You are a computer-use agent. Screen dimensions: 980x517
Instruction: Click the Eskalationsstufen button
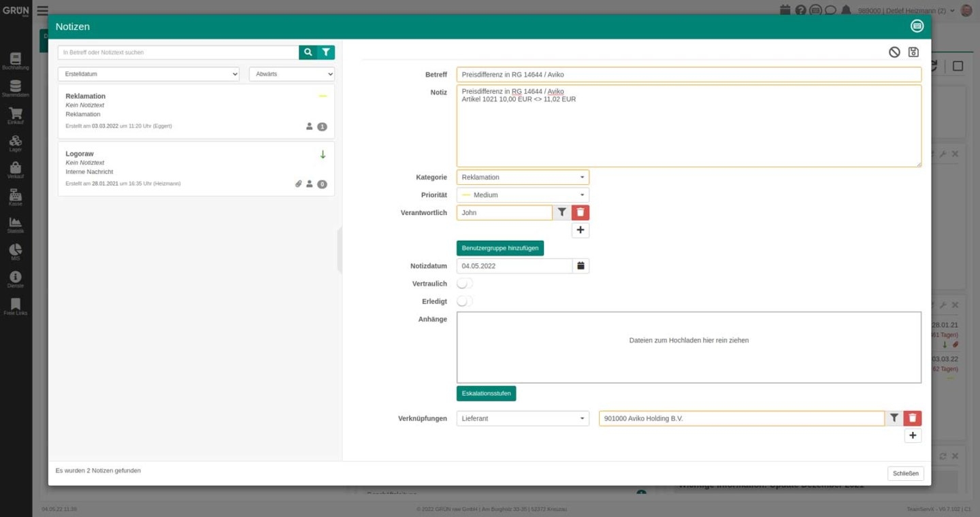coord(486,393)
